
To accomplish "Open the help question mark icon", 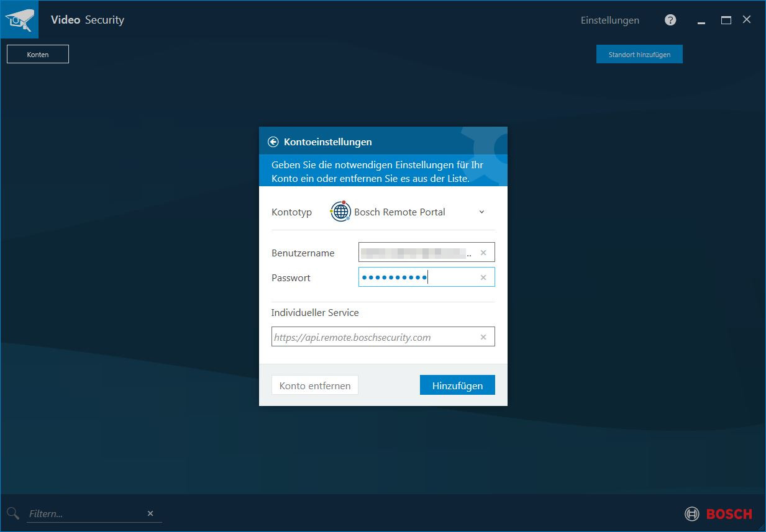I will 670,20.
